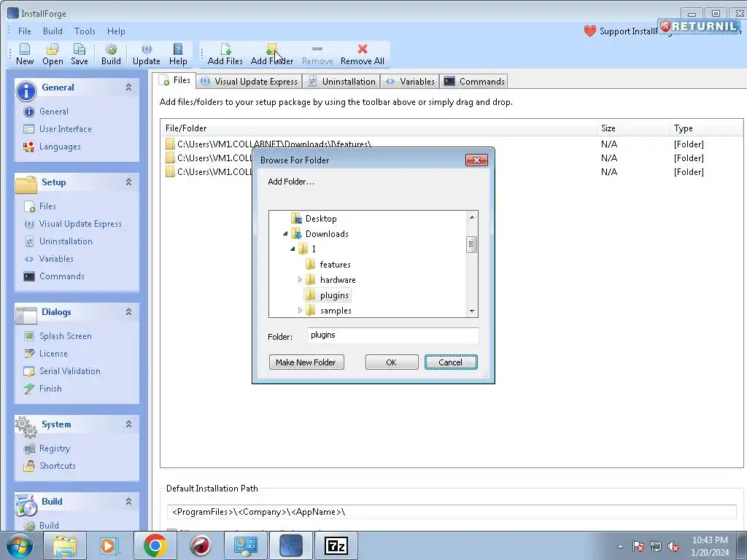Click the Default Installation Path field

coord(451,512)
